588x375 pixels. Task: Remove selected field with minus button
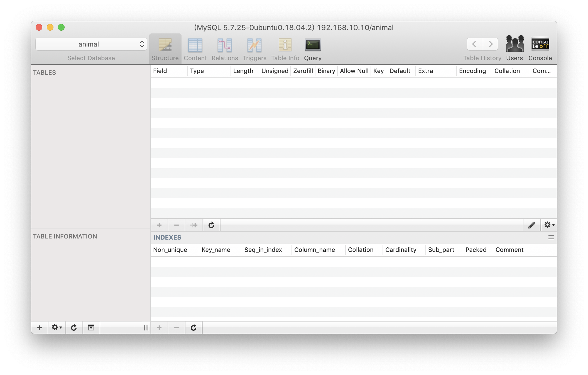pos(176,225)
